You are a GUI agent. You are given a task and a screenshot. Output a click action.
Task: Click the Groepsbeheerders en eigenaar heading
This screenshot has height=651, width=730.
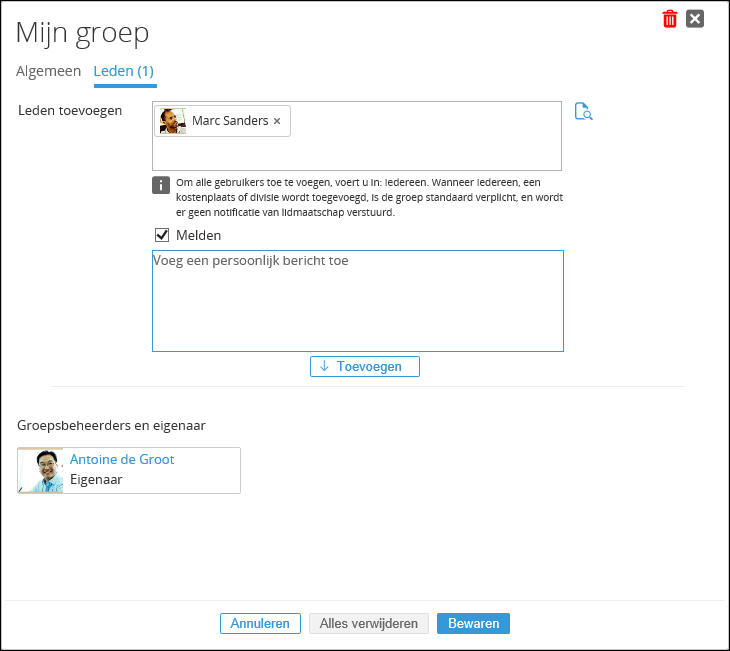pos(111,426)
